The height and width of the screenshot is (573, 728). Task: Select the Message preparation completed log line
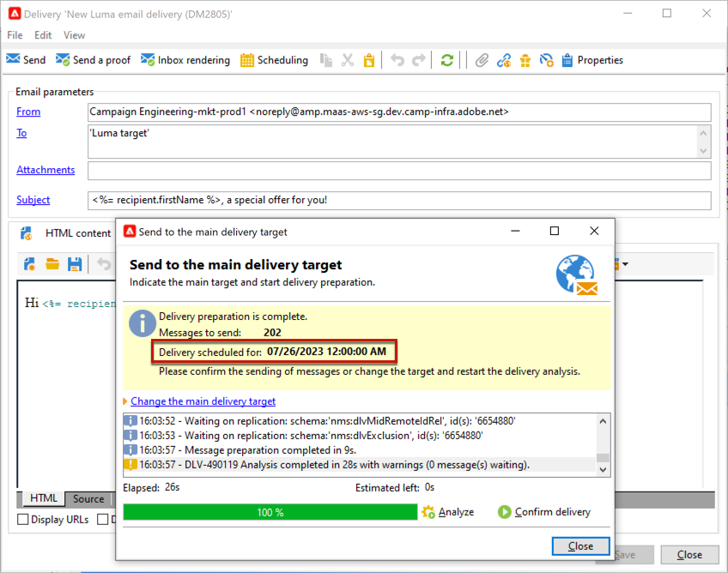(x=360, y=450)
